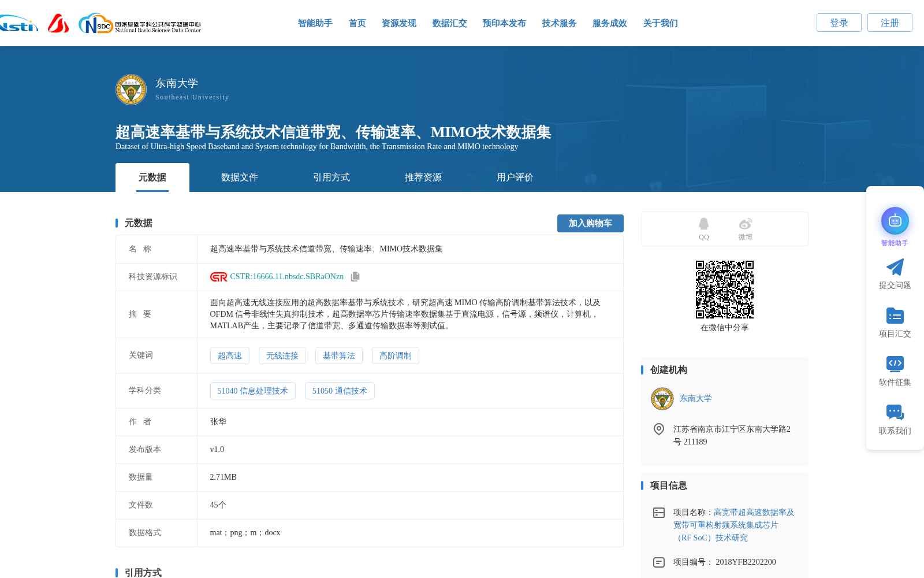
Task: Click the Southeast University emblem in the banner
Action: click(131, 90)
